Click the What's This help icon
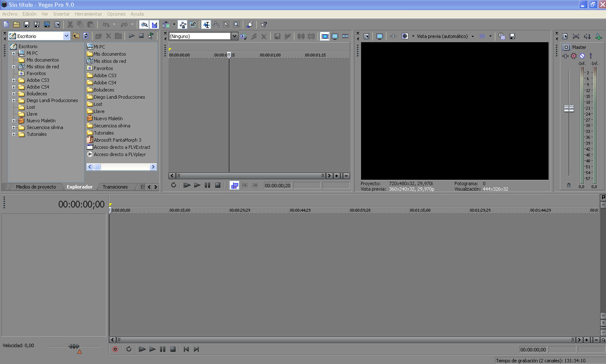 (x=264, y=24)
